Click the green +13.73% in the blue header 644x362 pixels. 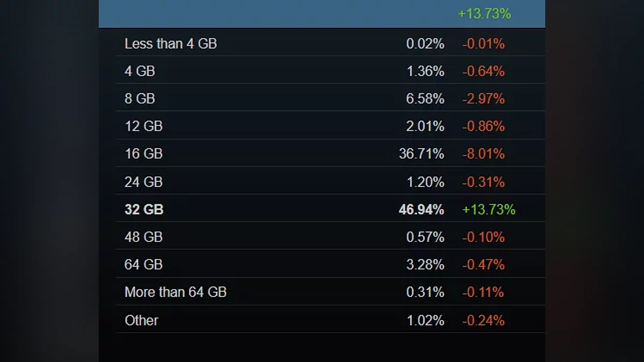pos(484,14)
